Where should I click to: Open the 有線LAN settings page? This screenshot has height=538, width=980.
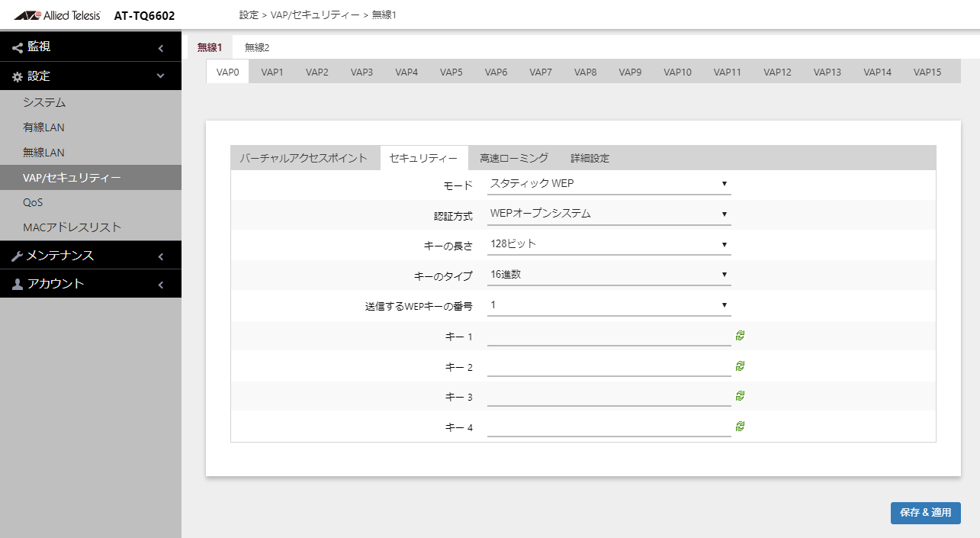91,127
